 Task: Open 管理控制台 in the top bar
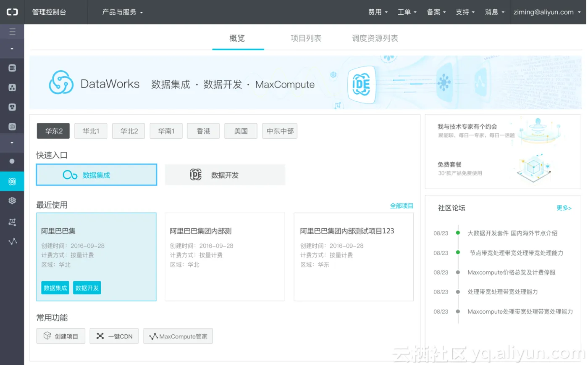49,12
